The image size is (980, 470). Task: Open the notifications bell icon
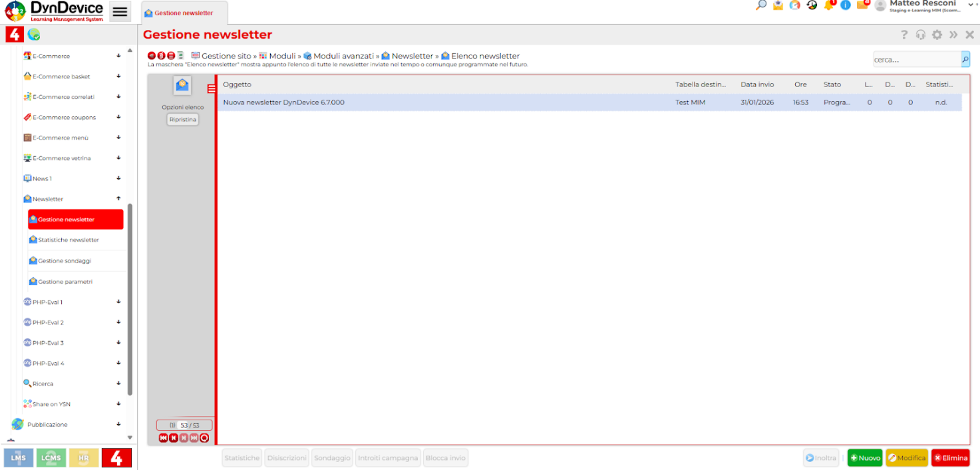[x=829, y=5]
